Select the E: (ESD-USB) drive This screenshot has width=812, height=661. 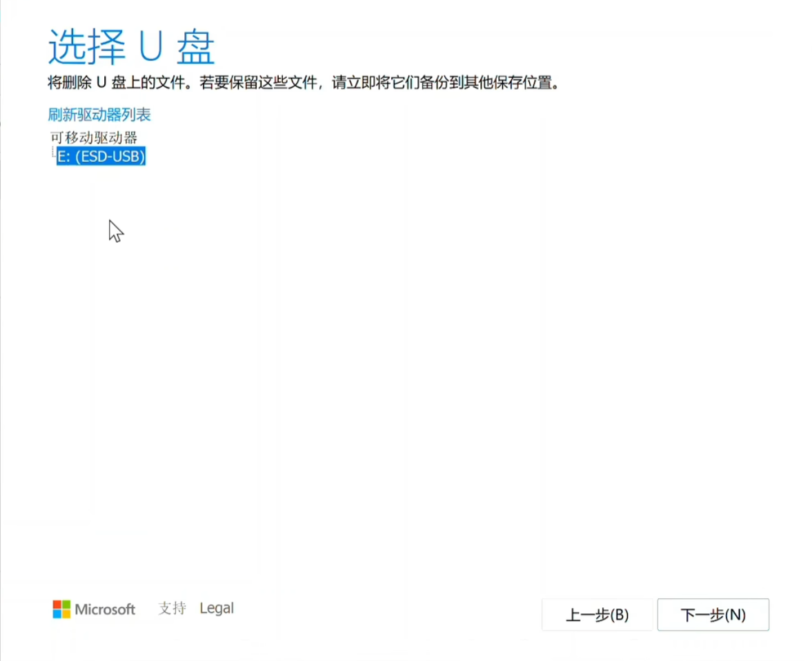(101, 157)
